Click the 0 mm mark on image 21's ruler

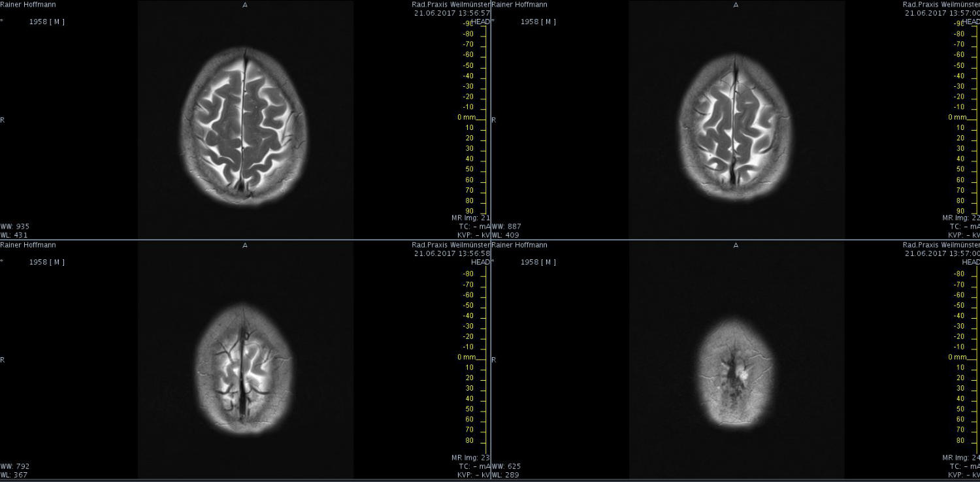tap(466, 118)
